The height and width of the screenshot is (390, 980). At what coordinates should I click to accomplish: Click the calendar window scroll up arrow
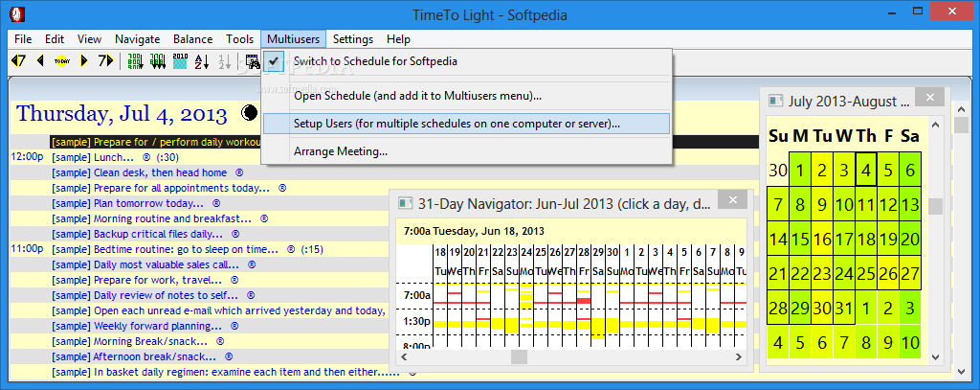pyautogui.click(x=936, y=124)
